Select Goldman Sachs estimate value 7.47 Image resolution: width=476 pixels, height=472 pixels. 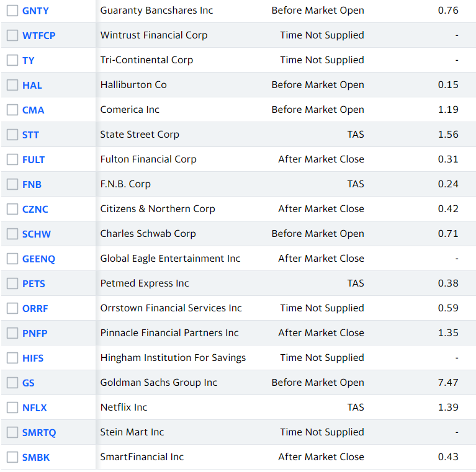click(x=448, y=383)
